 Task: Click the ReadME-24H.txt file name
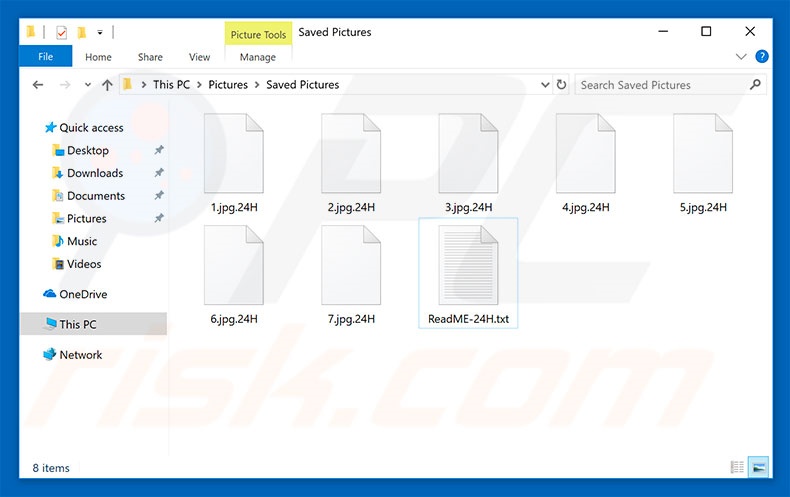coord(469,319)
